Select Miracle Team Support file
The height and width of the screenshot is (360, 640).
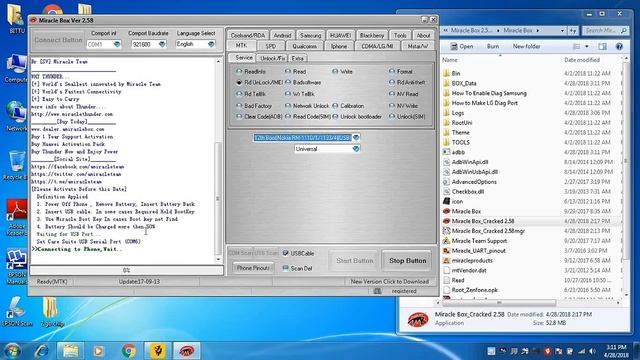tap(479, 241)
